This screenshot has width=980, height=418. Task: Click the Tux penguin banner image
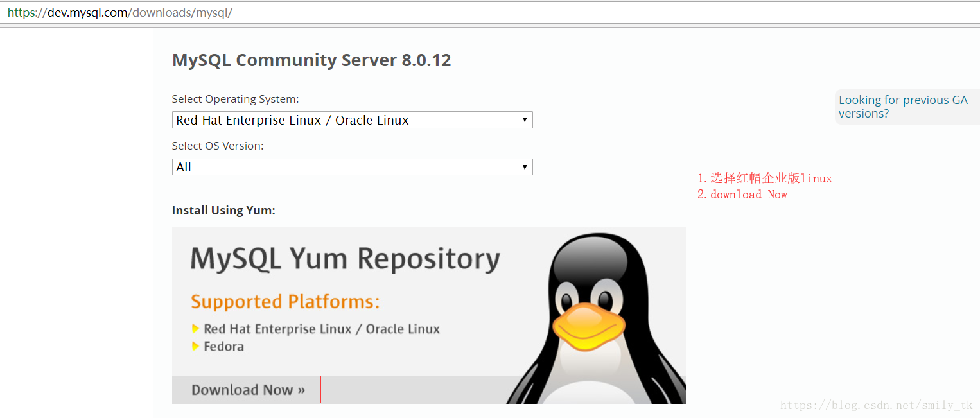[x=595, y=318]
